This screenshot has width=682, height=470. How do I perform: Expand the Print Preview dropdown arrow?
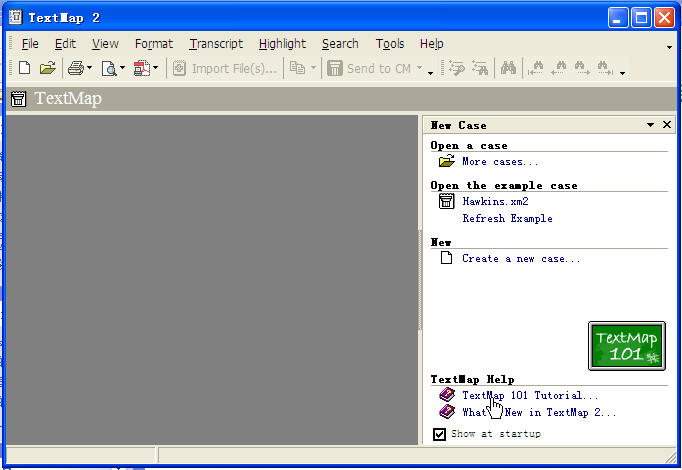(122, 68)
